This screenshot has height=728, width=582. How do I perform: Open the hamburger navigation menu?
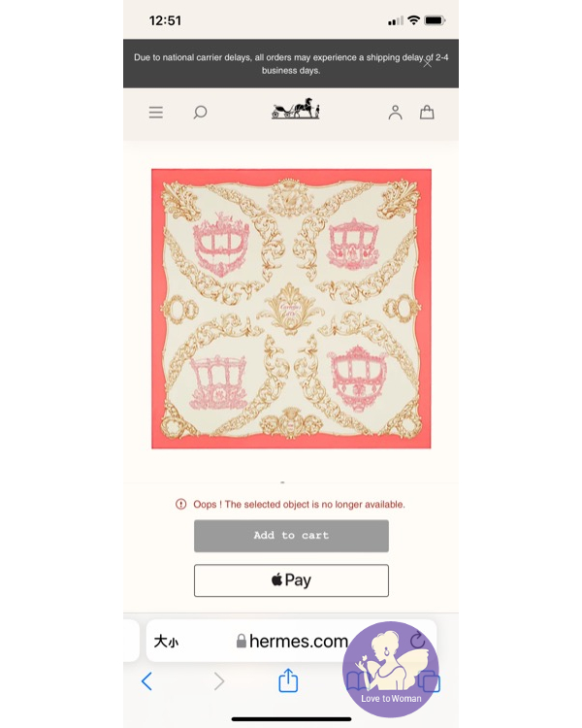point(156,113)
